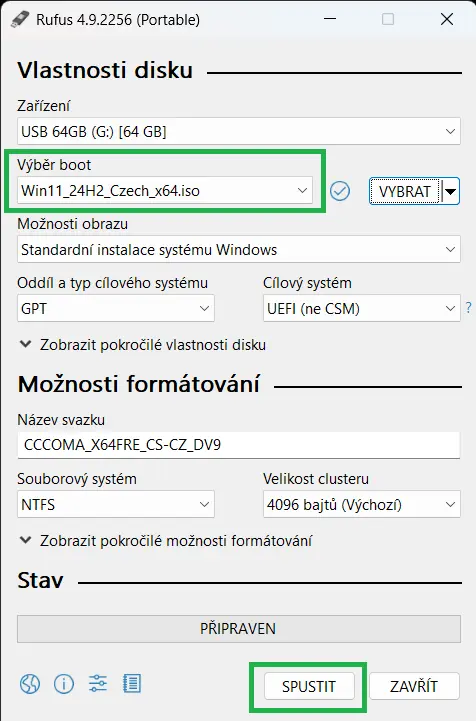Click the Název svazku text field
Screen dimensions: 476x721
tap(239, 445)
